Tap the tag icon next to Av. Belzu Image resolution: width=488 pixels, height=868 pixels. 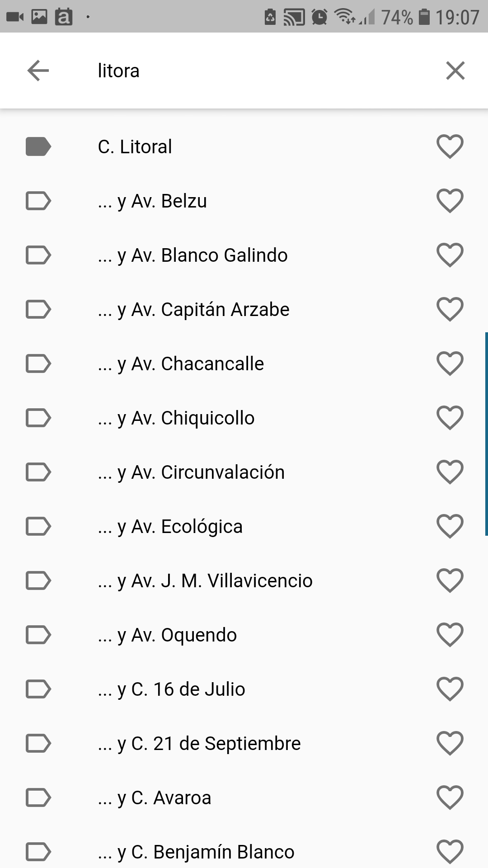click(x=38, y=201)
